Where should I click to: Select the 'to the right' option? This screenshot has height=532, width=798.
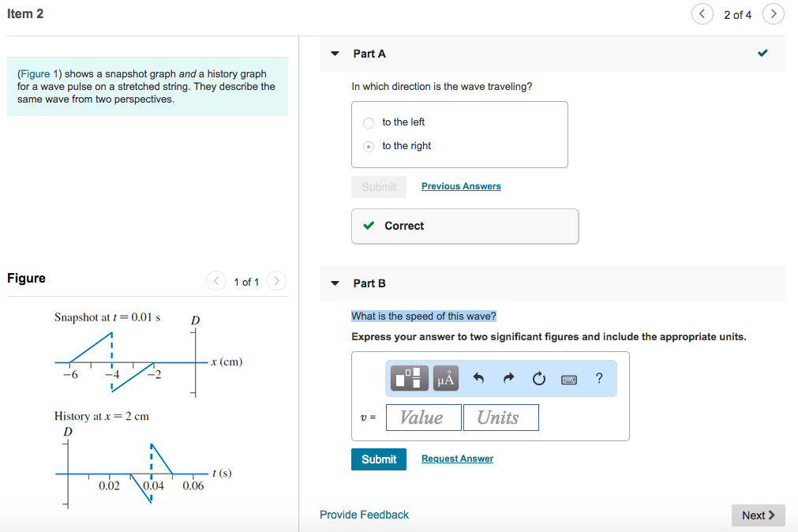coord(369,147)
